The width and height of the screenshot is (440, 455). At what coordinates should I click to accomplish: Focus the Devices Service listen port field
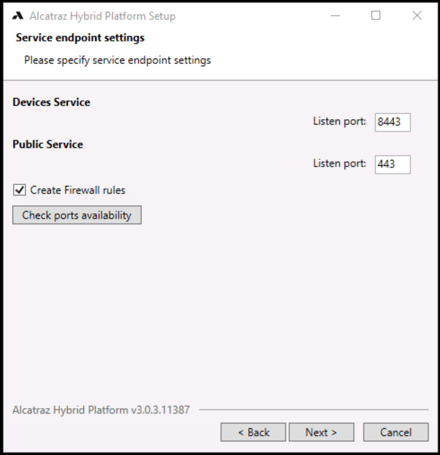393,122
